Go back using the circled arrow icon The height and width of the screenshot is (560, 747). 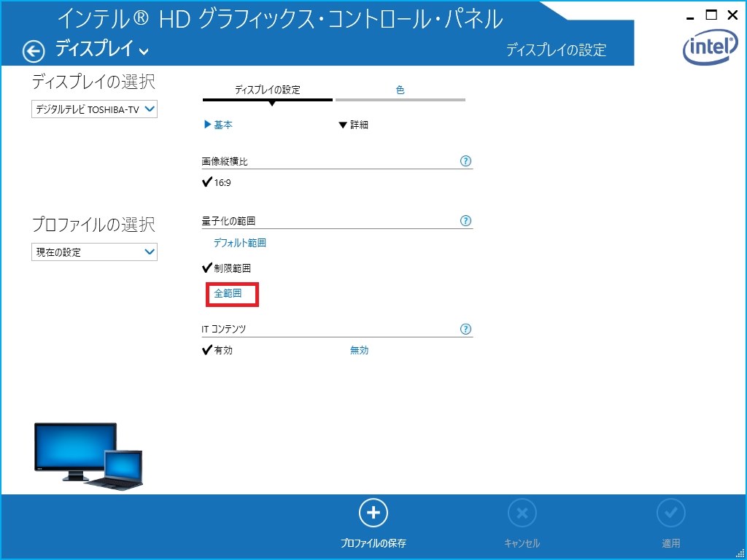point(34,51)
